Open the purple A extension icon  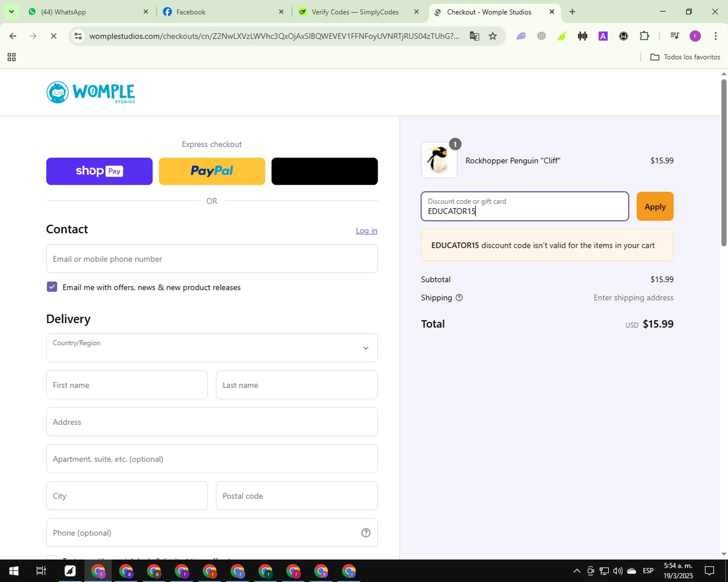(x=603, y=36)
